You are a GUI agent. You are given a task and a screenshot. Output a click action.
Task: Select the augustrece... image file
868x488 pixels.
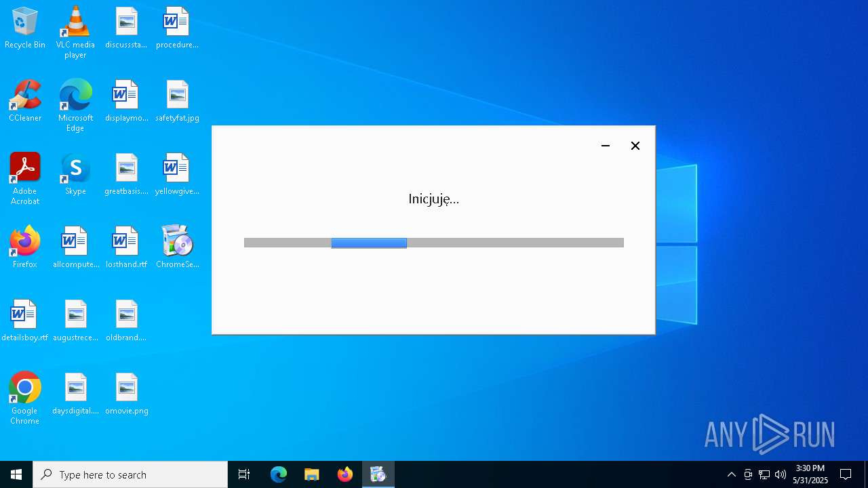point(75,321)
